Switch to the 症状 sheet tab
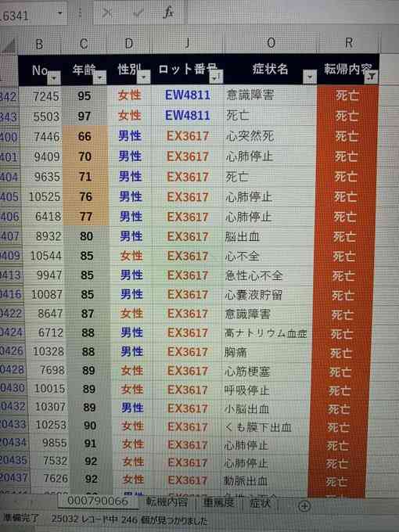This screenshot has width=399, height=532. (x=261, y=502)
